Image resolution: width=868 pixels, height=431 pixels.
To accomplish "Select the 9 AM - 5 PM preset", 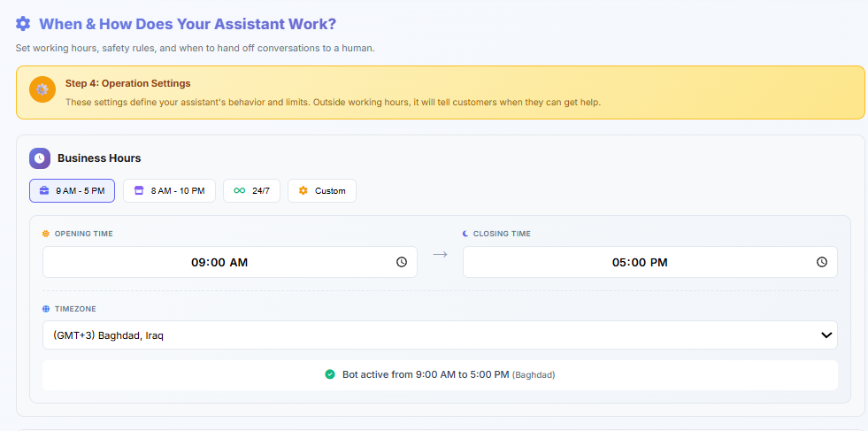I will point(72,190).
